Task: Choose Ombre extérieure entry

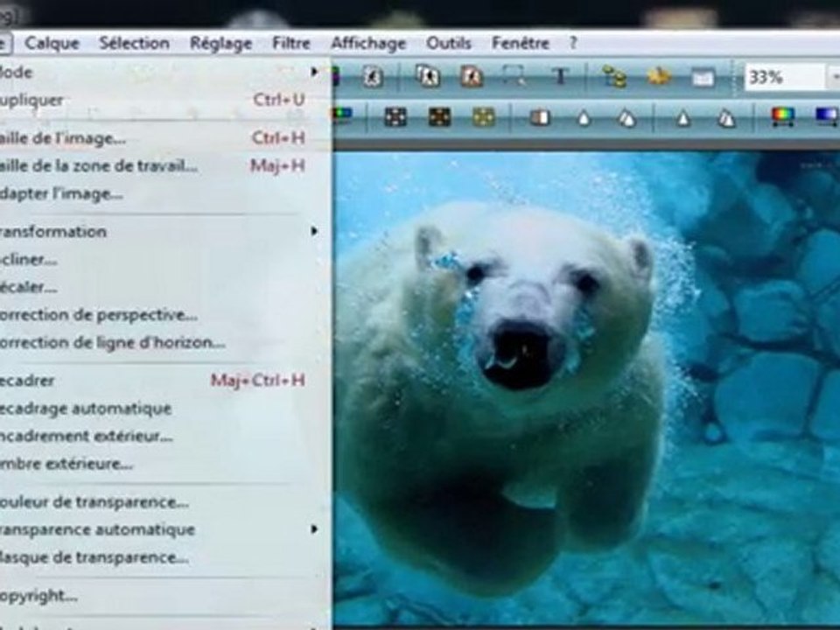Action: (161, 464)
